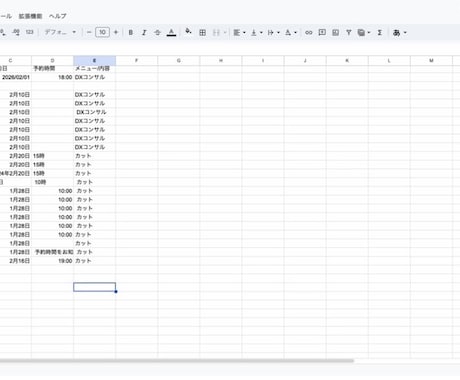Insert a comment with the toolbar icon
The height and width of the screenshot is (380, 460).
[x=322, y=32]
